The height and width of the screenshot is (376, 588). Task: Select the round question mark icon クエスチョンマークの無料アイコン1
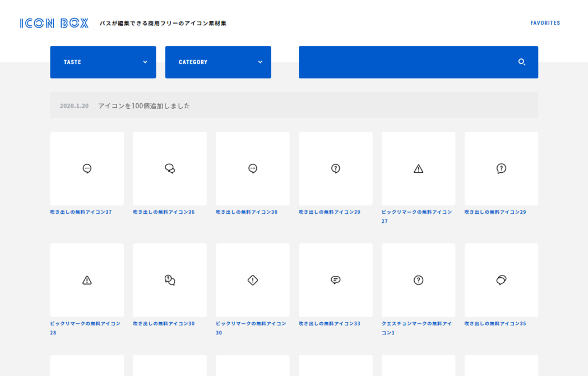[418, 279]
